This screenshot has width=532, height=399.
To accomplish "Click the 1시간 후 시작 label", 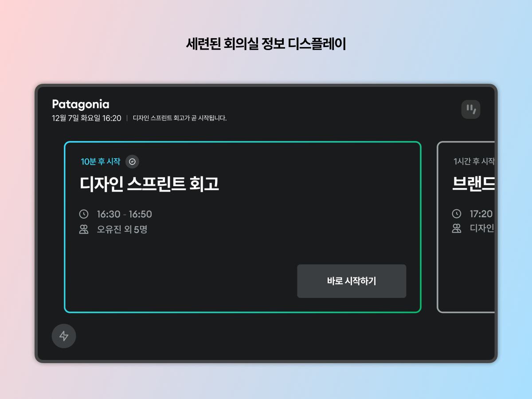I will tap(474, 161).
